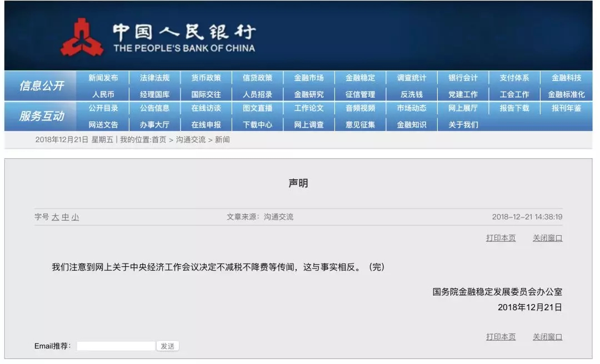Open 党建工作 navigation entry

click(463, 94)
